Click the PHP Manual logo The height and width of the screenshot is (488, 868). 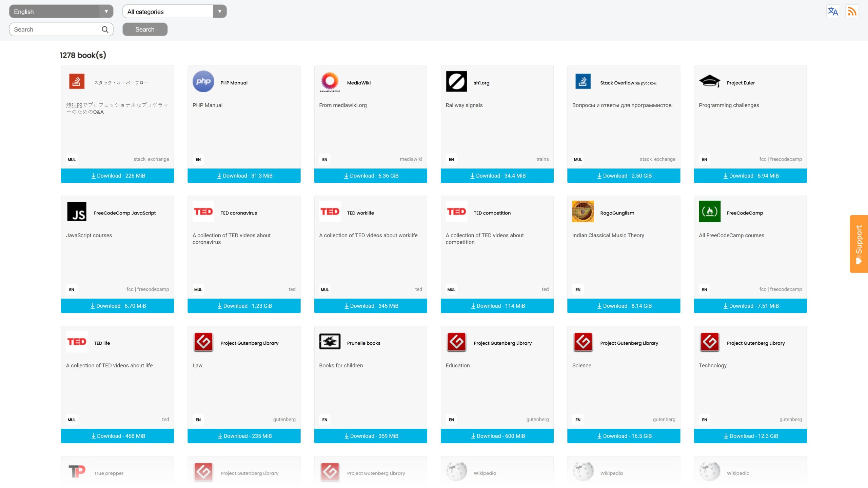pos(203,81)
